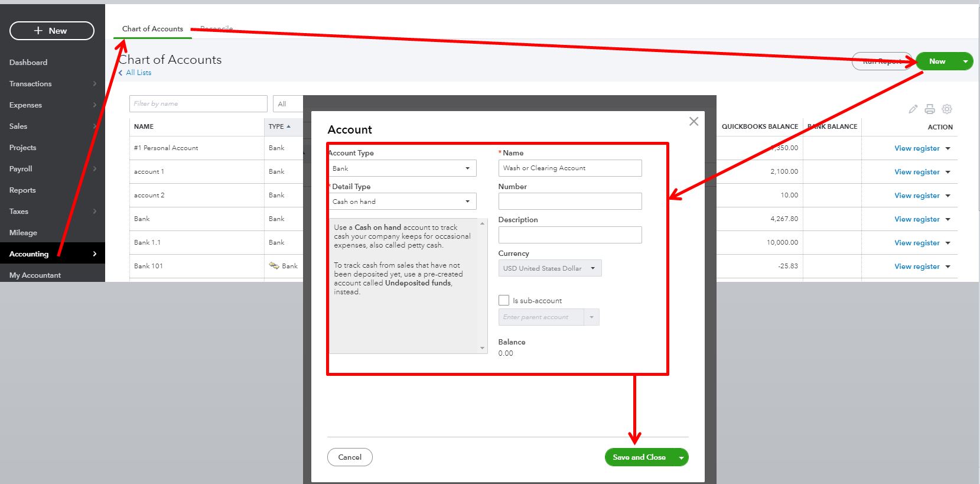Sort by the NAME column header
This screenshot has width=980, height=484.
click(x=144, y=126)
